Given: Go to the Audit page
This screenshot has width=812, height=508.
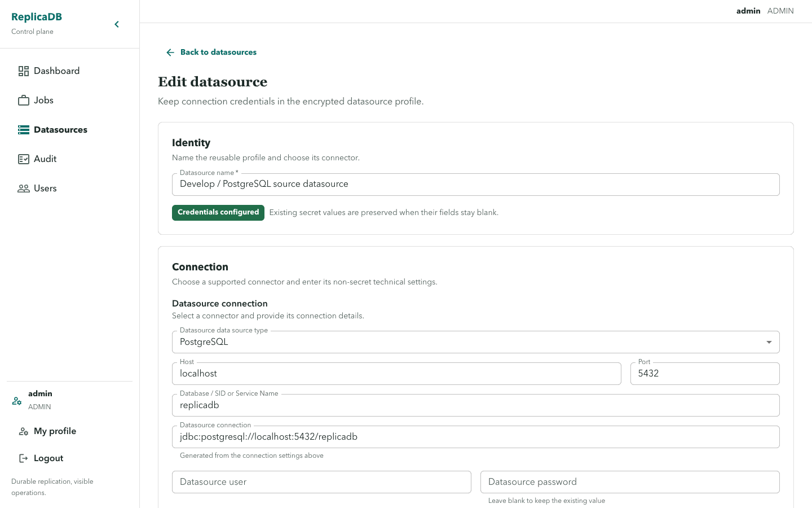Looking at the screenshot, I should point(70,159).
